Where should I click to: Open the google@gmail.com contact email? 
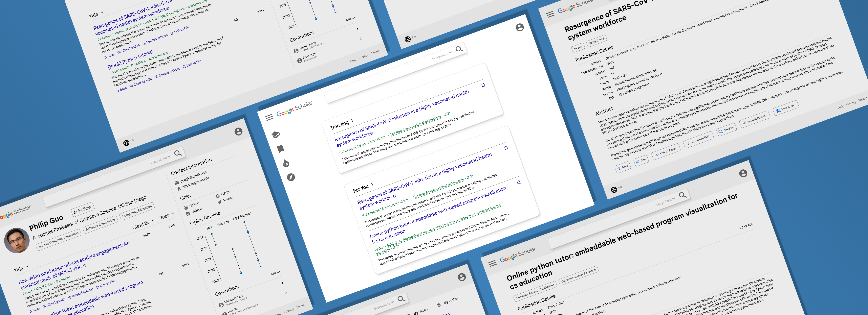click(x=193, y=177)
